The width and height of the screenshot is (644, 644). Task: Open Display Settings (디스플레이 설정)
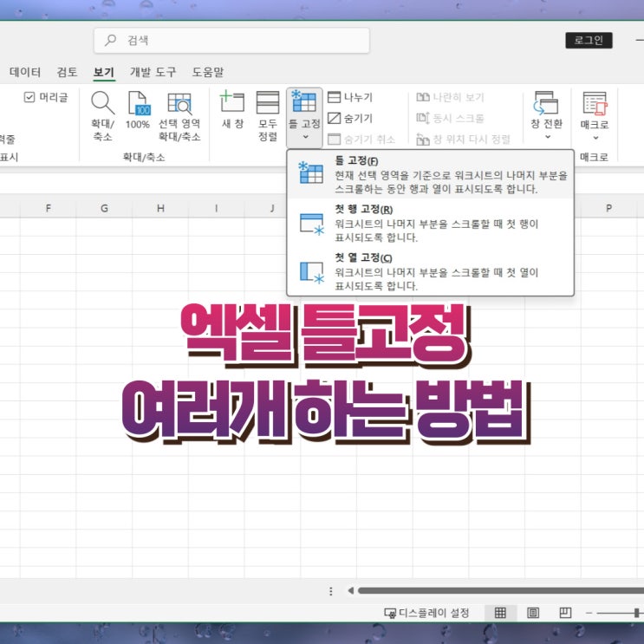[x=426, y=613]
